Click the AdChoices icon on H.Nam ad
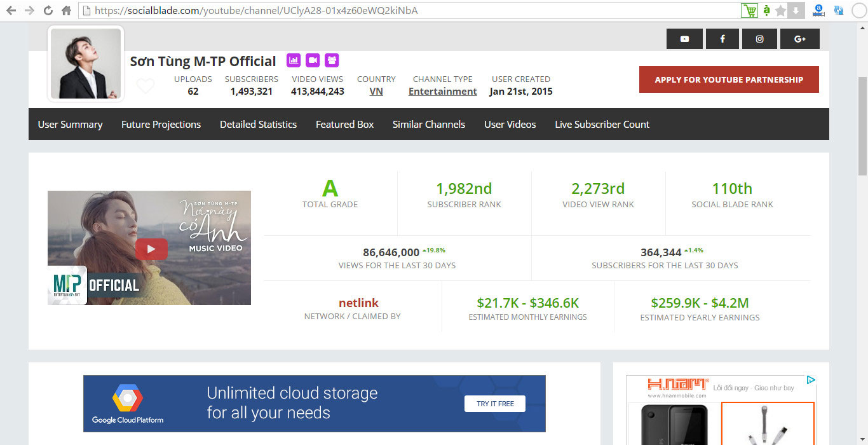 811,380
